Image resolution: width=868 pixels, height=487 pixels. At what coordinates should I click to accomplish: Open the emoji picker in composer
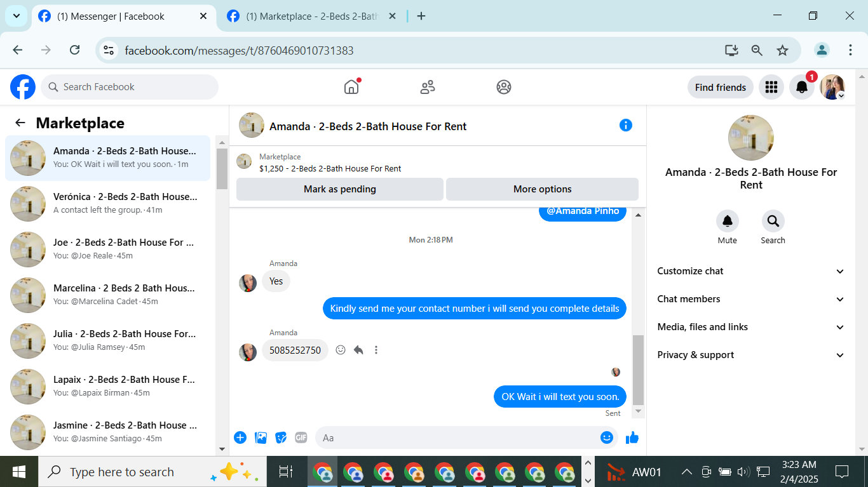607,437
